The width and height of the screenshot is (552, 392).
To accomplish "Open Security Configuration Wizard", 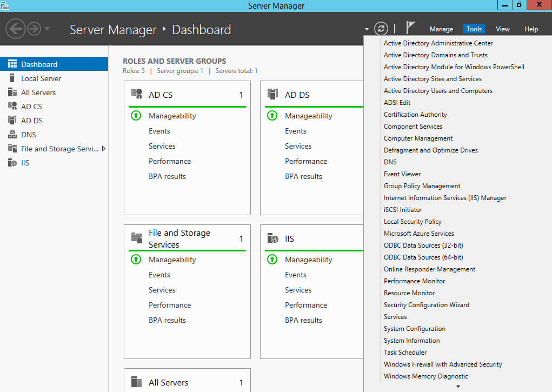I will [x=427, y=305].
